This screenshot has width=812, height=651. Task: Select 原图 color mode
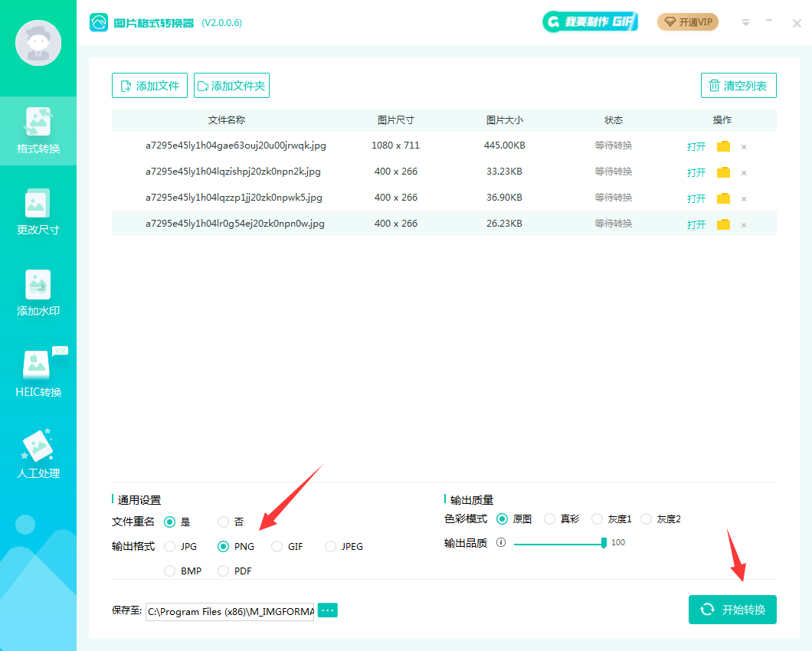tap(502, 519)
